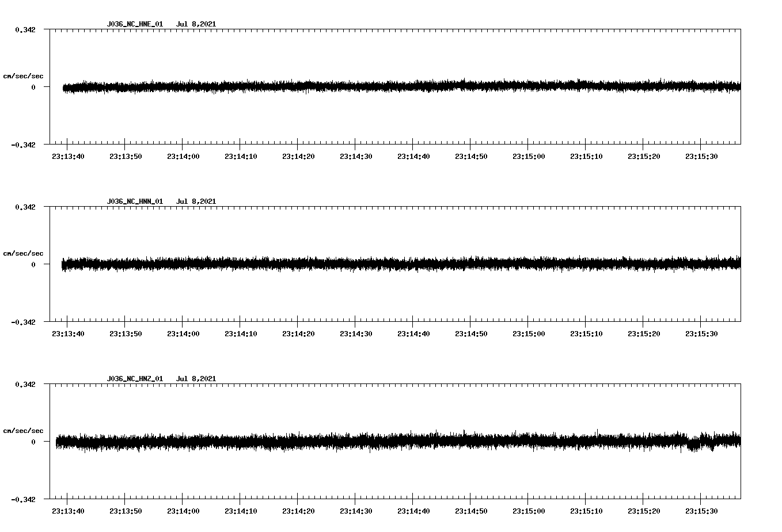Image resolution: width=782 pixels, height=532 pixels.
Task: Click the 23:14:40 time label under HNN plot
Action: coord(413,334)
